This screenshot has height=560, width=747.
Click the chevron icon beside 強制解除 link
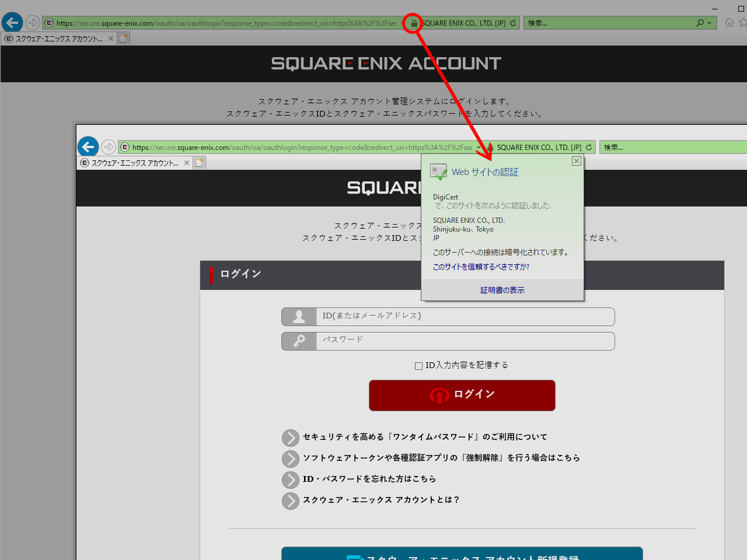[x=291, y=459]
